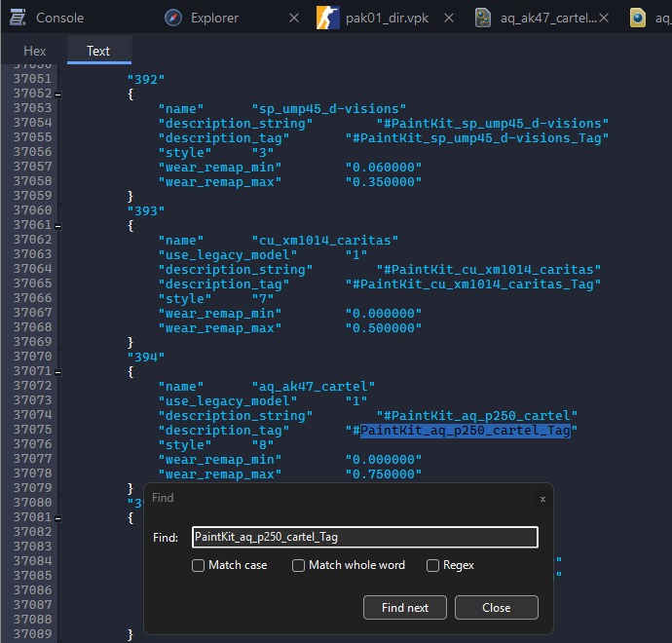Click line number 37089
672x643 pixels.
(x=32, y=634)
